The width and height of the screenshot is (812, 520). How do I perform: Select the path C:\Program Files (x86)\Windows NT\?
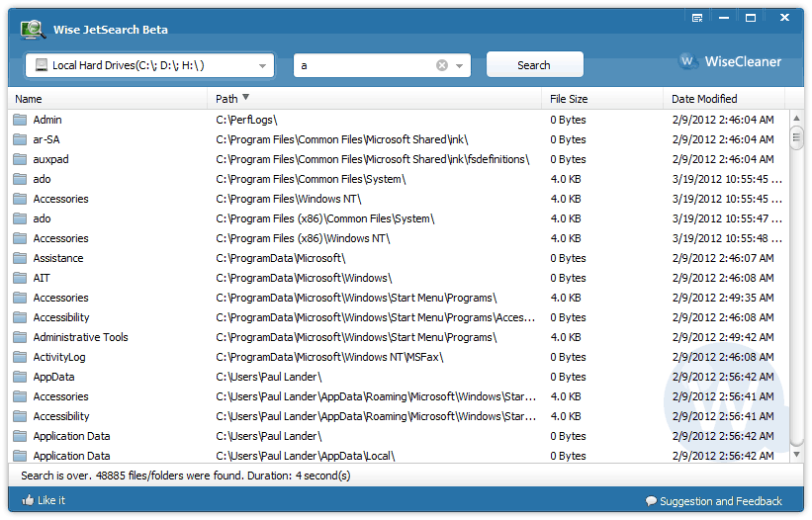(x=303, y=238)
